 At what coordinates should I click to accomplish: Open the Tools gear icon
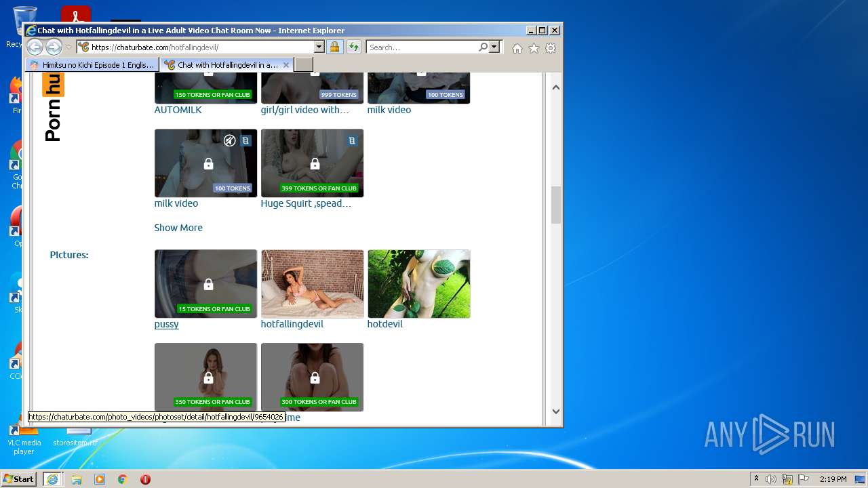(x=551, y=48)
